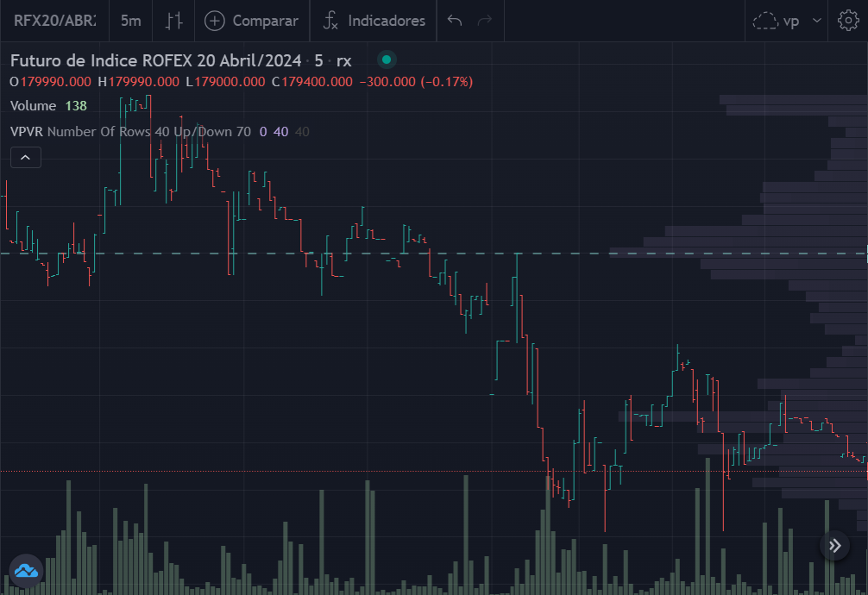Click the close value C179400.000
Screen dimensions: 868x595
pyautogui.click(x=312, y=82)
